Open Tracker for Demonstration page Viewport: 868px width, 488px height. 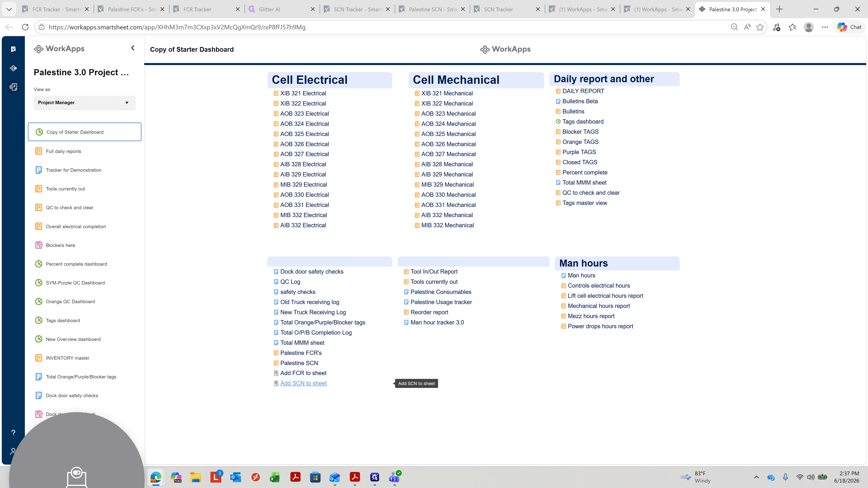click(x=73, y=170)
